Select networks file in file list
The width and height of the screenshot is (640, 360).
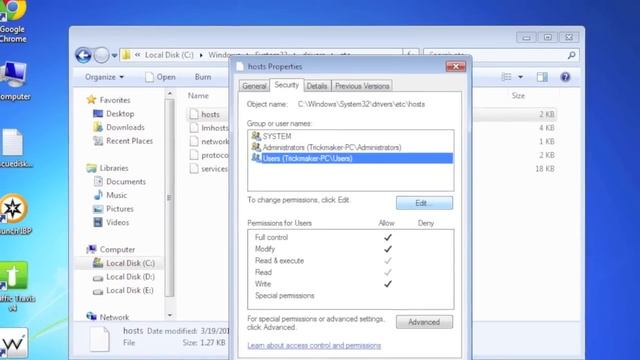[209, 141]
